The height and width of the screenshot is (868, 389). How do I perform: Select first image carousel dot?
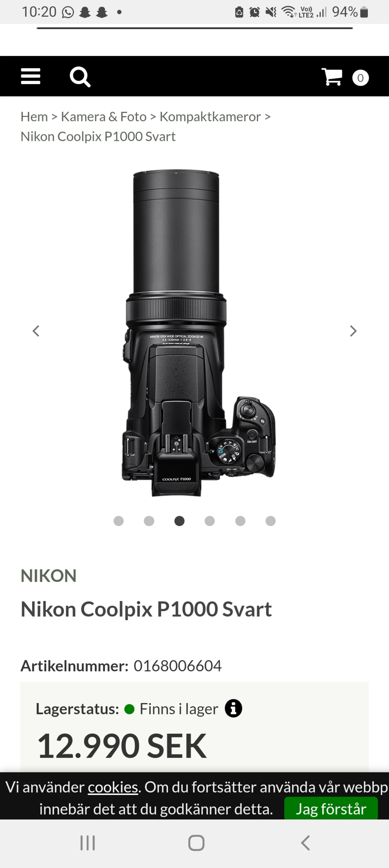point(119,521)
